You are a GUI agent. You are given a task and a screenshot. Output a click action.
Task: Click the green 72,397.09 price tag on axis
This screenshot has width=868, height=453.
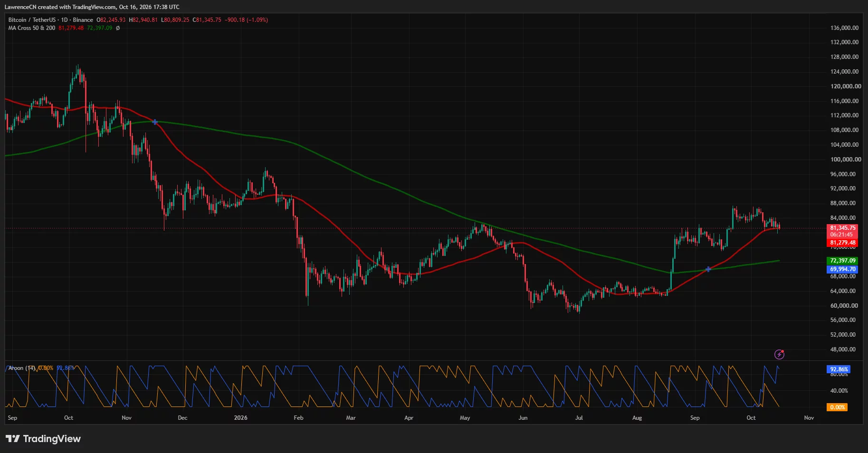coord(842,261)
